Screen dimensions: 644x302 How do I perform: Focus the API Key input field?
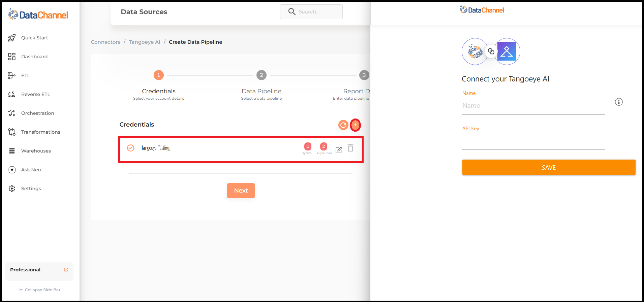[533, 142]
